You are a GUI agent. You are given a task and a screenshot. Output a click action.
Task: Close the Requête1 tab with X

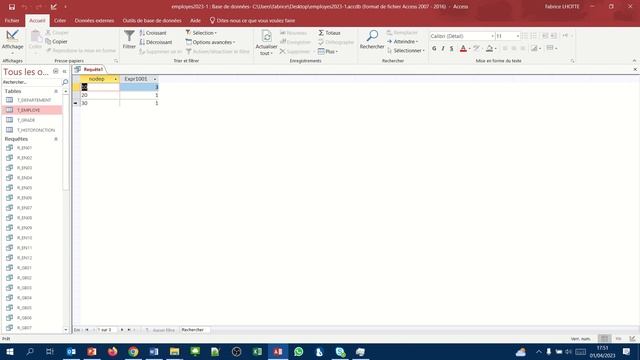[x=635, y=69]
